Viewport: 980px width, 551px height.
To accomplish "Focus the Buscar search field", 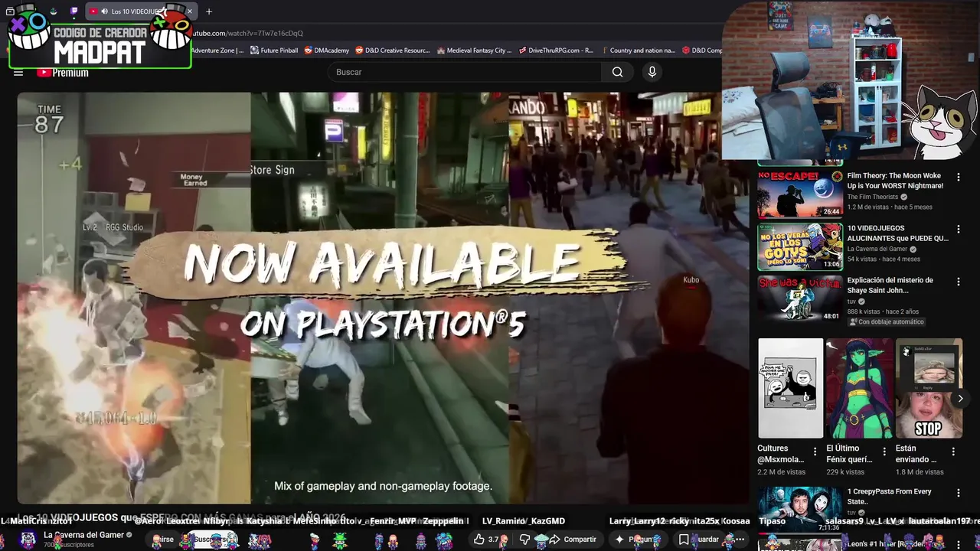I will coord(465,72).
